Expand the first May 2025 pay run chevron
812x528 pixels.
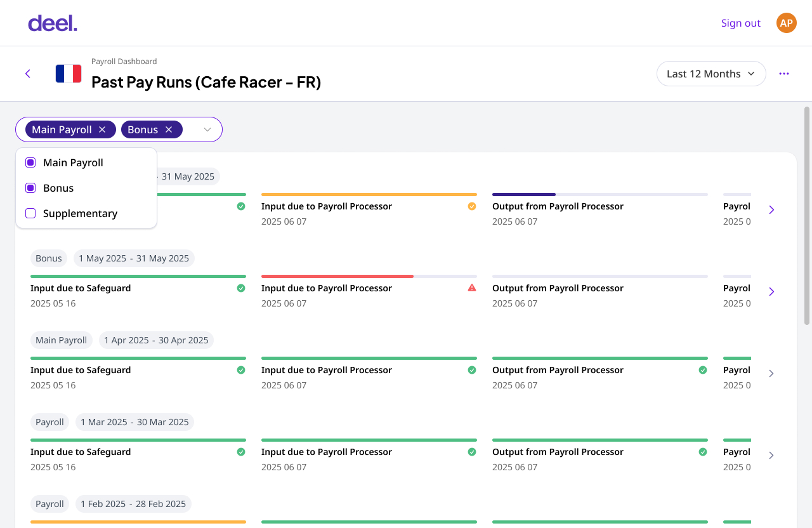tap(771, 209)
